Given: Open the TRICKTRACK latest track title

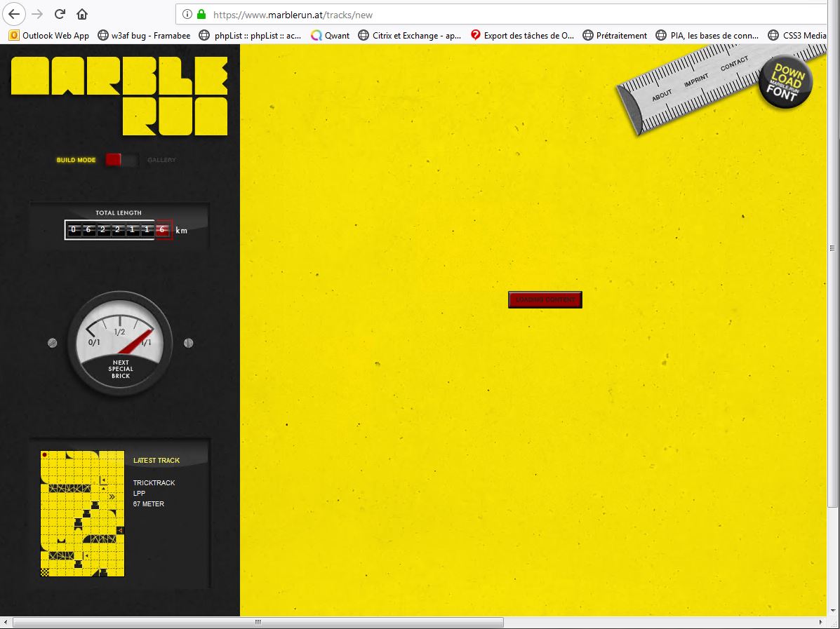Looking at the screenshot, I should coord(154,482).
